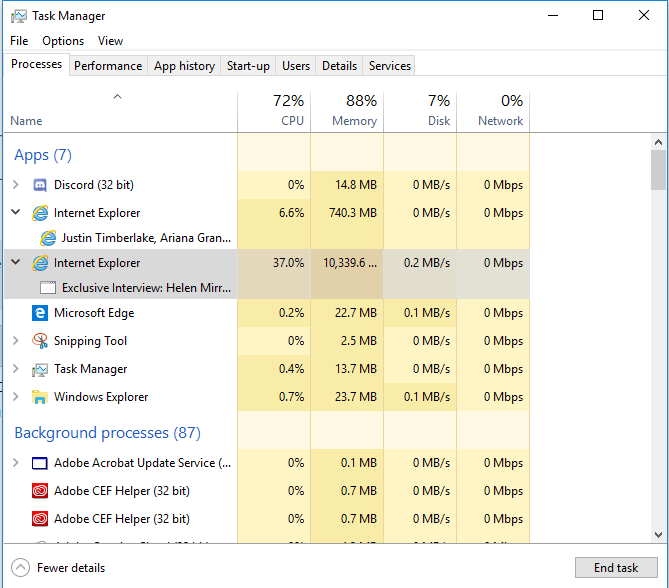Click the sort arrow above Name column
The width and height of the screenshot is (669, 588).
(x=117, y=97)
